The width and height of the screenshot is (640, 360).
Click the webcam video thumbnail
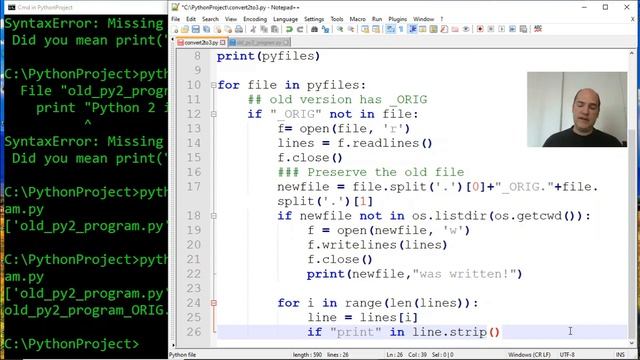click(x=577, y=109)
